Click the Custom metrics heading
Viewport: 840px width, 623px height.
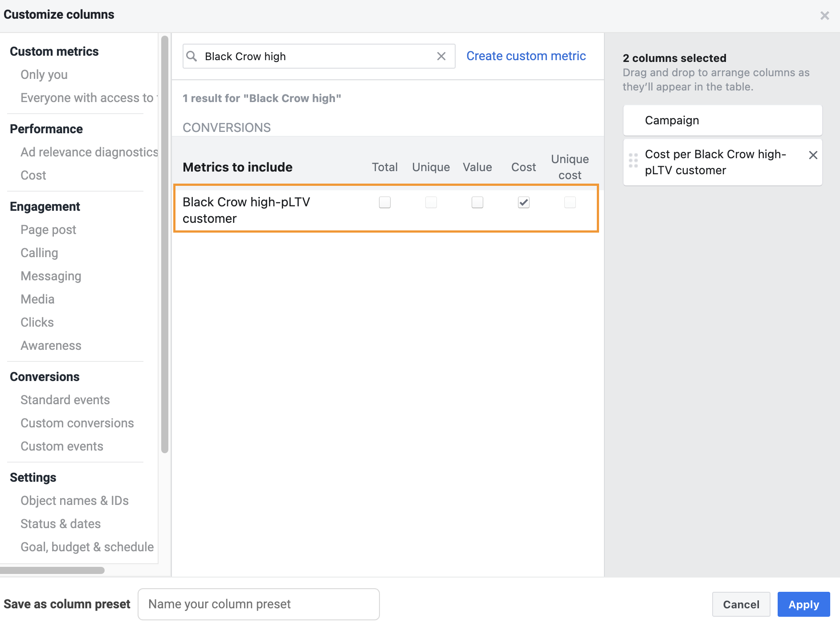click(54, 51)
